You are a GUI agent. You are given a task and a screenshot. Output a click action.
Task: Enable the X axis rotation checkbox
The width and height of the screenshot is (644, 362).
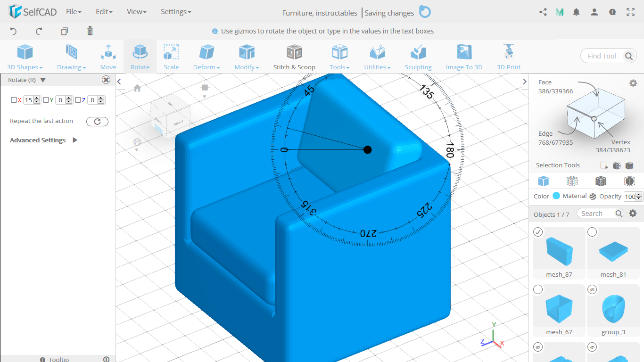pos(14,100)
